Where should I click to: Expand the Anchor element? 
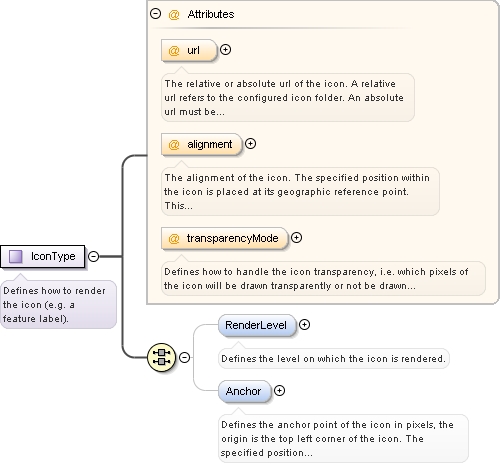(x=279, y=391)
